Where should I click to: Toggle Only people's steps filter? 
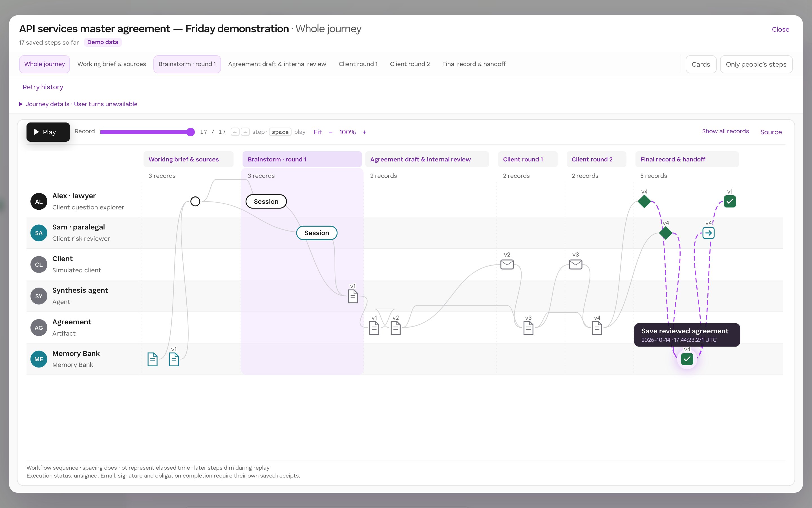(756, 64)
